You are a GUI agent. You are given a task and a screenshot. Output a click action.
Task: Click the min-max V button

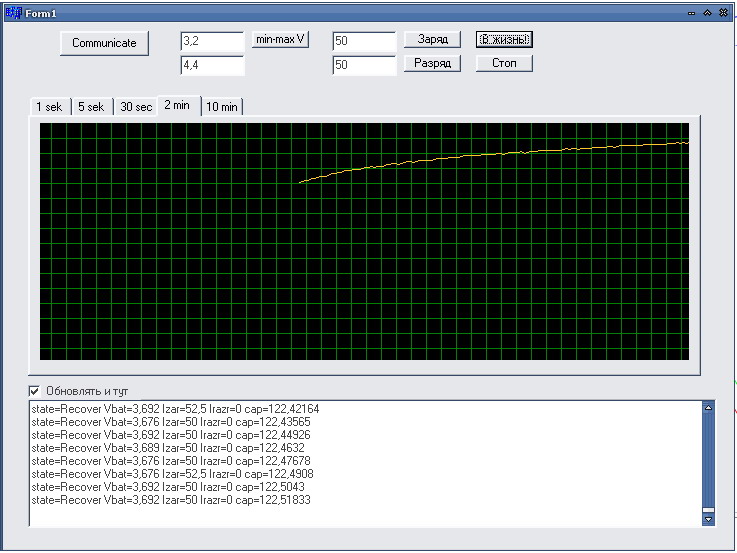[x=280, y=39]
